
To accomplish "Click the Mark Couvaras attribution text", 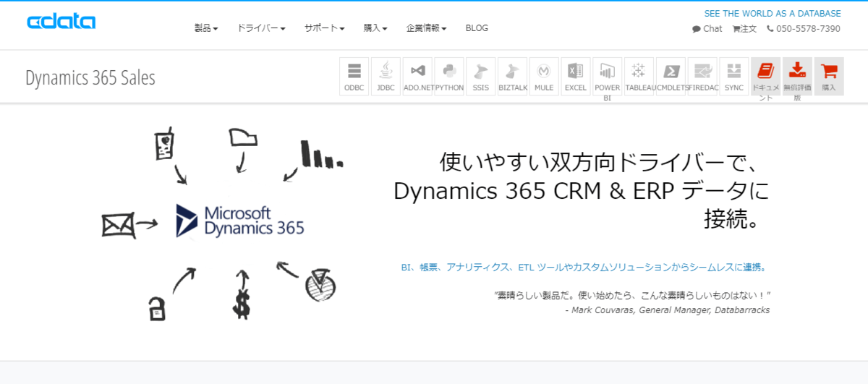I will [667, 310].
